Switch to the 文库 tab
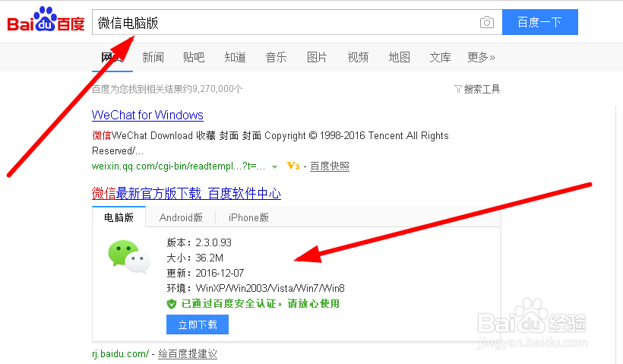This screenshot has height=364, width=623. click(x=440, y=57)
